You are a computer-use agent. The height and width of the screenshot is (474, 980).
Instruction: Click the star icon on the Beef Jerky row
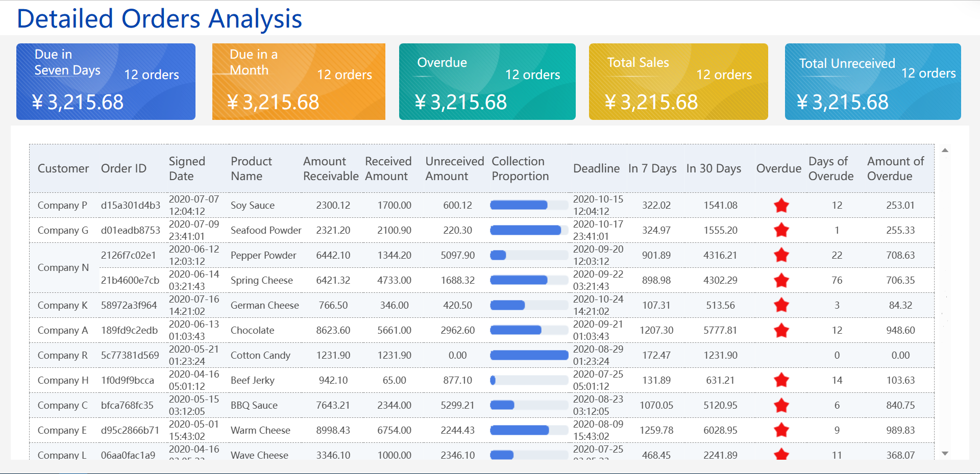click(781, 380)
